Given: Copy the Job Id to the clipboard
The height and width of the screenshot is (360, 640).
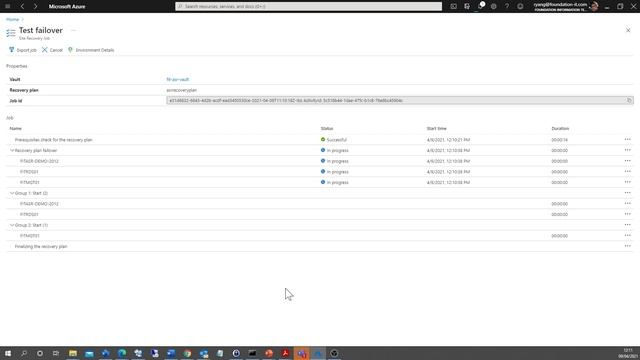Looking at the screenshot, I should coord(629,100).
